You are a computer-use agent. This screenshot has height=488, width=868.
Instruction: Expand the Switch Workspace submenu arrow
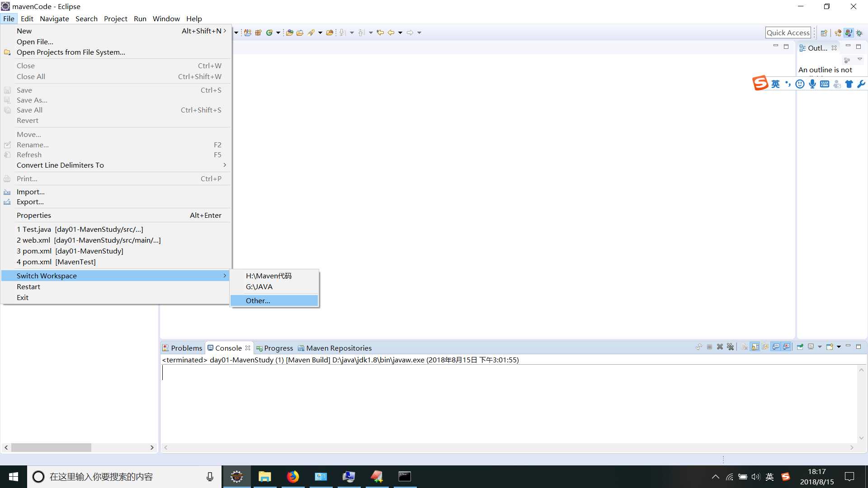point(225,275)
